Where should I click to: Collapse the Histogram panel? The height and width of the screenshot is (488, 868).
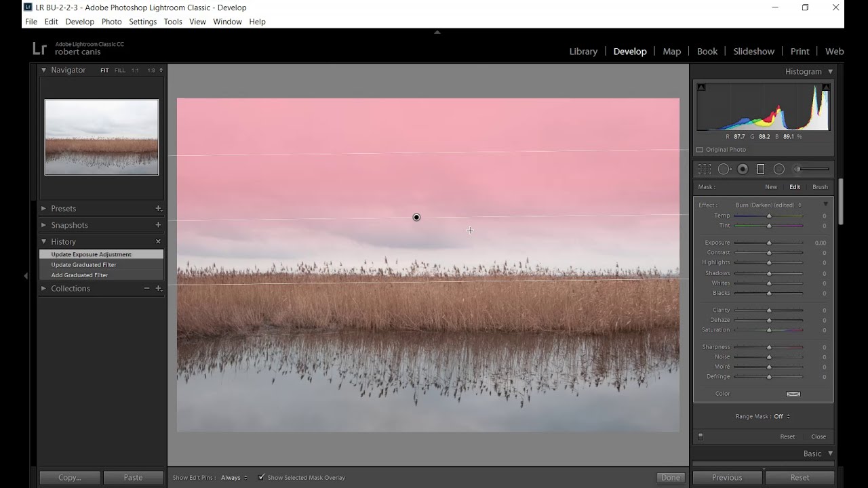click(x=830, y=71)
